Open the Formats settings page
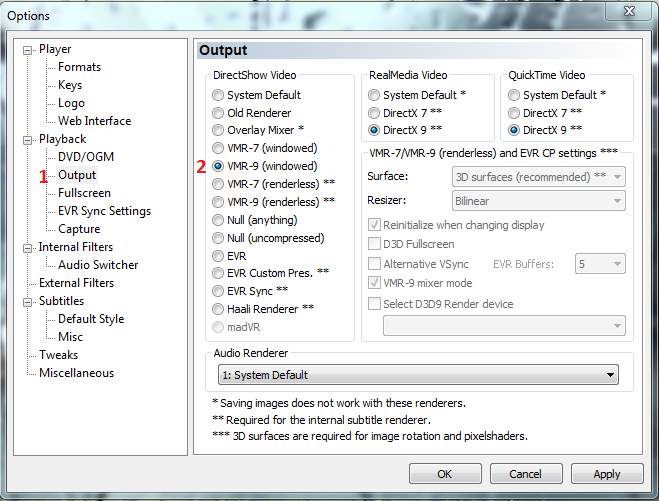Screen dimensions: 659x501 click(x=79, y=67)
